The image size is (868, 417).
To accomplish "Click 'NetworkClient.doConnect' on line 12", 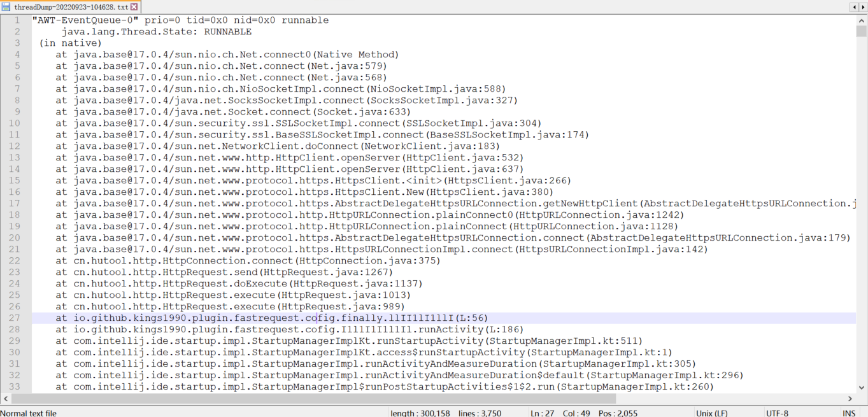I will click(287, 146).
